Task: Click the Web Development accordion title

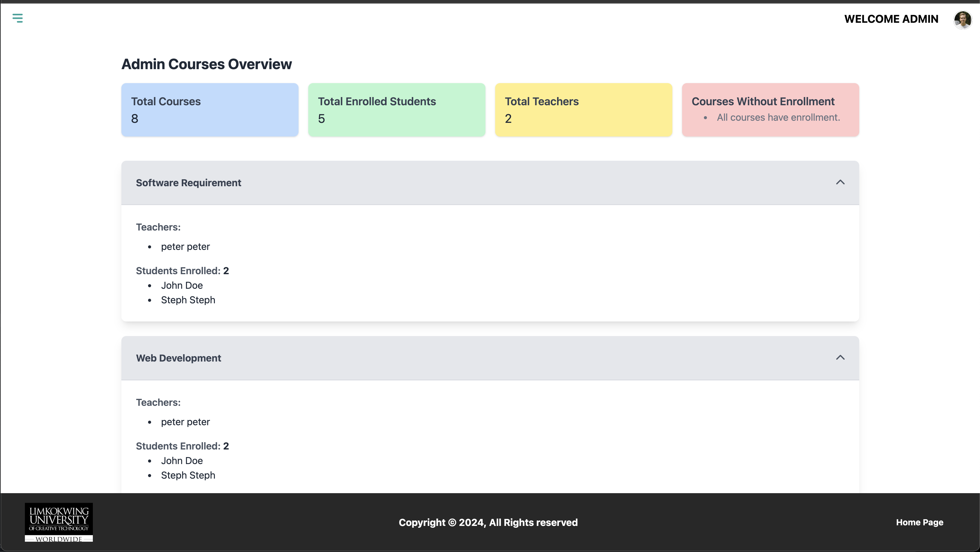Action: [x=178, y=358]
